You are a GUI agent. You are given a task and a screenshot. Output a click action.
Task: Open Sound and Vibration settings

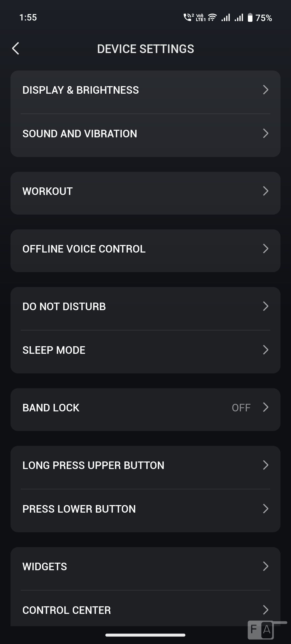coord(80,134)
